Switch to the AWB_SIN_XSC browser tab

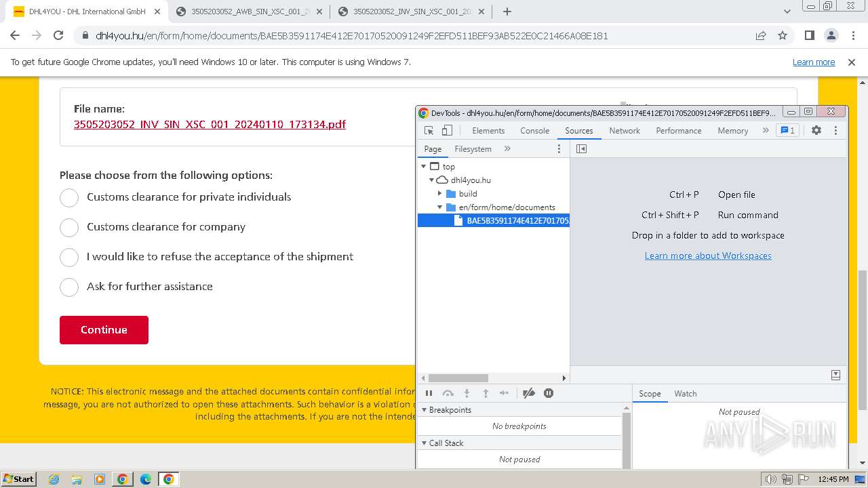[250, 12]
